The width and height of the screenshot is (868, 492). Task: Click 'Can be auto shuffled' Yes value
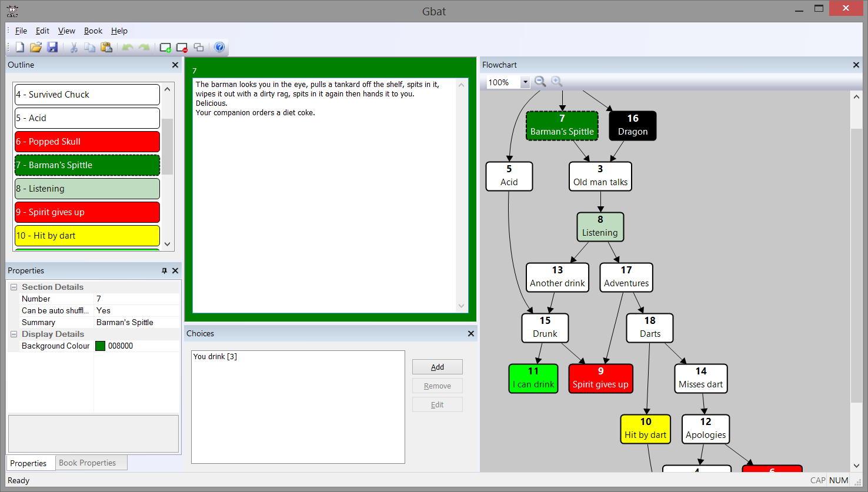click(136, 310)
